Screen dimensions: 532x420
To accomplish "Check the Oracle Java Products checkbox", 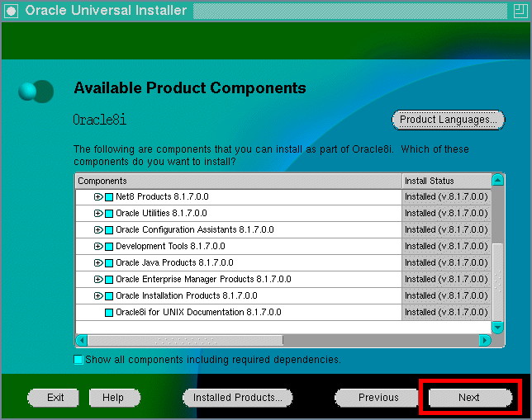I will point(109,263).
